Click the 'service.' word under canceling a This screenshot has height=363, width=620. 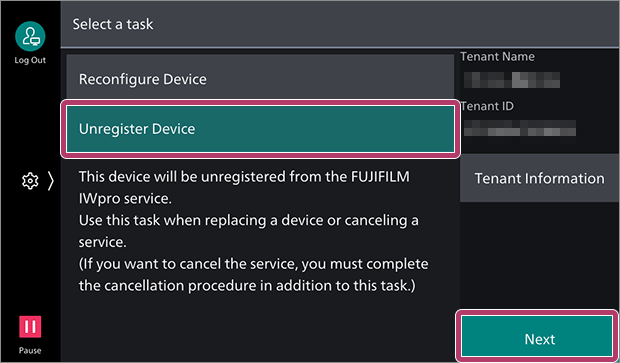tap(102, 242)
